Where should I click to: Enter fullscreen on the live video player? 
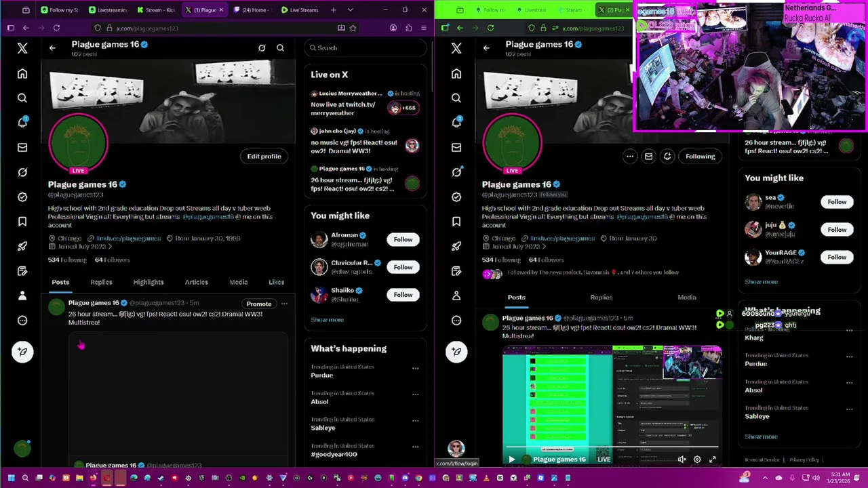click(x=713, y=460)
